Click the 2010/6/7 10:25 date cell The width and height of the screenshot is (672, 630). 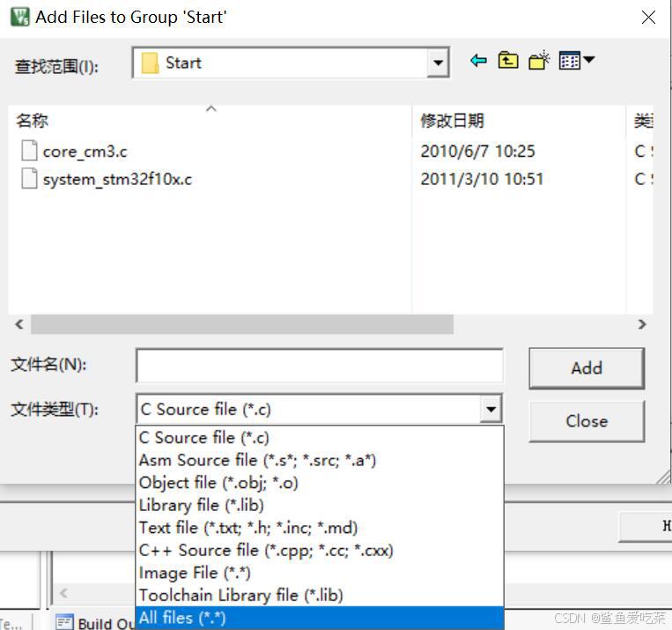pyautogui.click(x=477, y=152)
